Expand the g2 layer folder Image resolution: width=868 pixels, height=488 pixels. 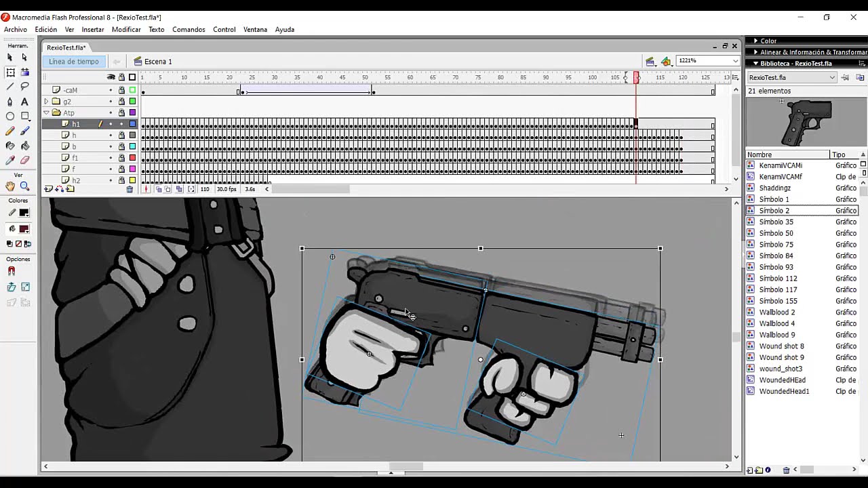[x=46, y=102]
